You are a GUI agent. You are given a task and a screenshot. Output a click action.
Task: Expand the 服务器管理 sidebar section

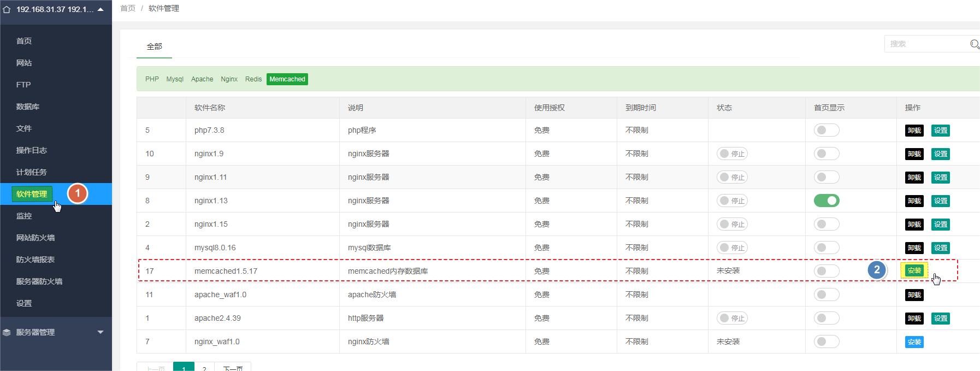[100, 332]
